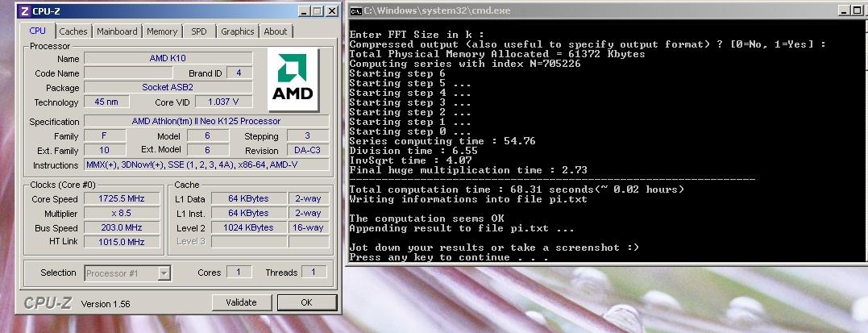Click the Core Speed 1725.5 MHz value

tap(122, 198)
